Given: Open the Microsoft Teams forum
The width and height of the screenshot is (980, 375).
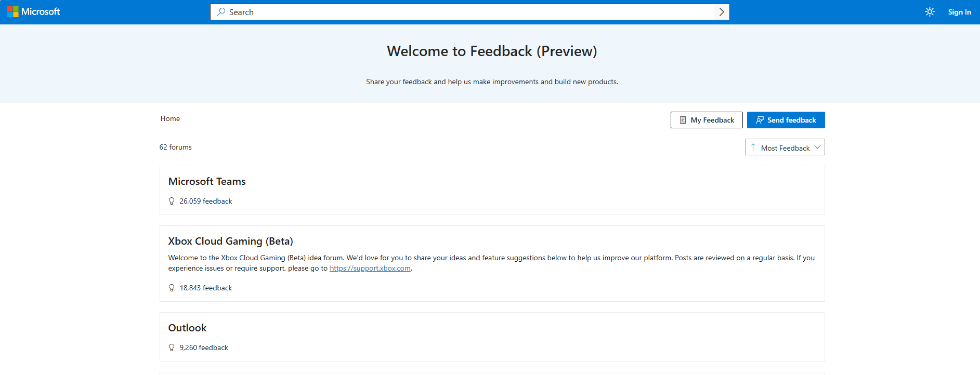Looking at the screenshot, I should pos(207,181).
